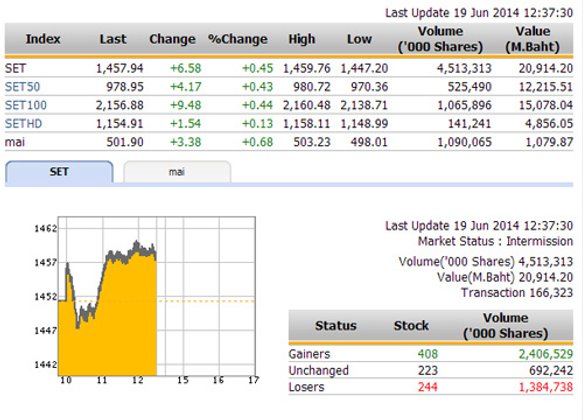Click Losers stock count 244
This screenshot has height=420, width=583.
pos(428,387)
